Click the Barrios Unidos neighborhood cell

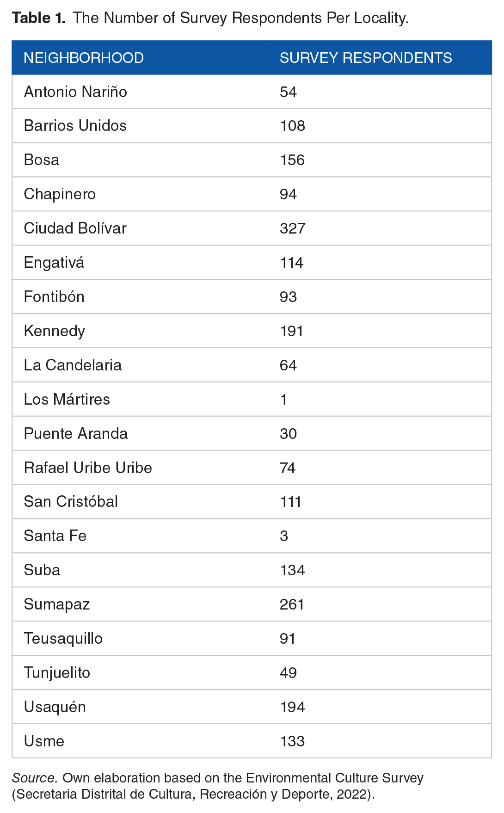tap(75, 126)
